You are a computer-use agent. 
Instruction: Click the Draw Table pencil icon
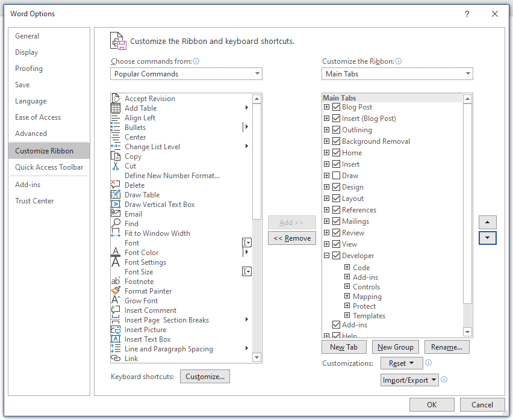pyautogui.click(x=116, y=194)
